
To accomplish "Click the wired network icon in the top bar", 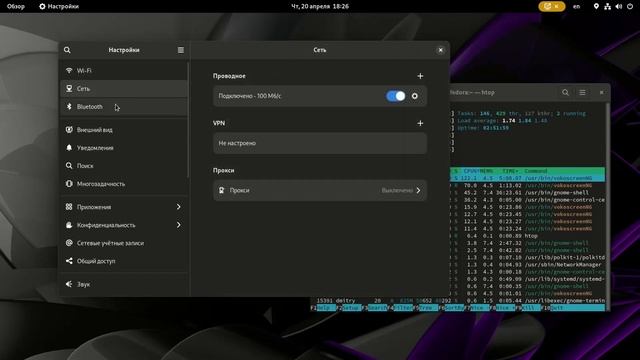I will 607,6.
